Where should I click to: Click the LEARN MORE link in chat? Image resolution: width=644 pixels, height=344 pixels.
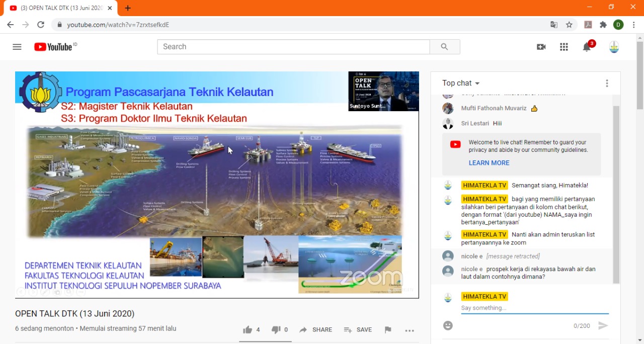click(489, 163)
